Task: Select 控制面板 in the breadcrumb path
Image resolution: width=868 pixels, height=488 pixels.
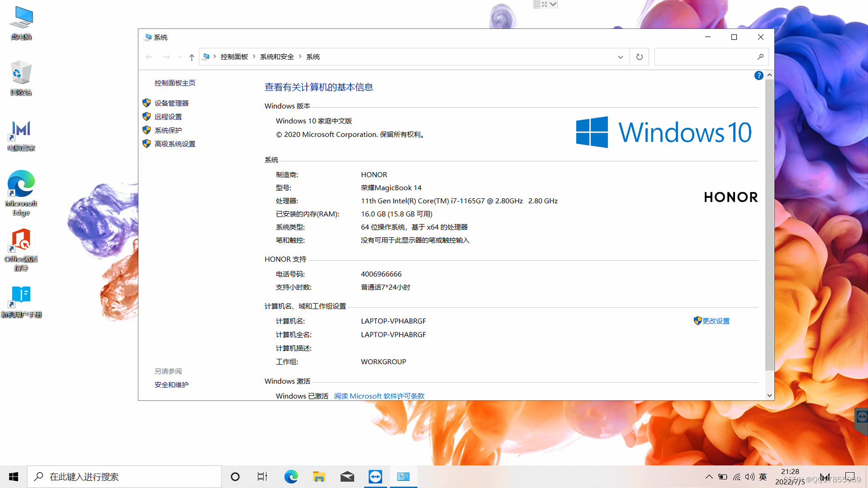Action: pos(234,57)
